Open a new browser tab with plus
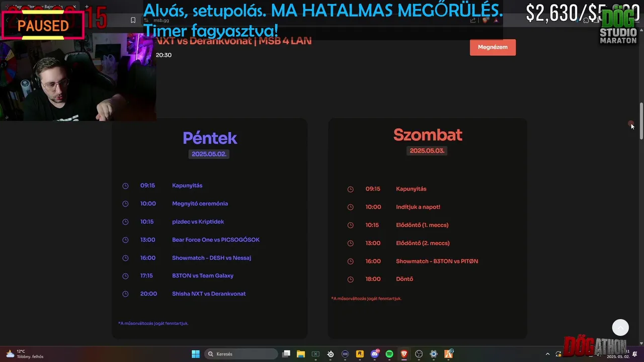This screenshot has width=644, height=362. tap(87, 7)
